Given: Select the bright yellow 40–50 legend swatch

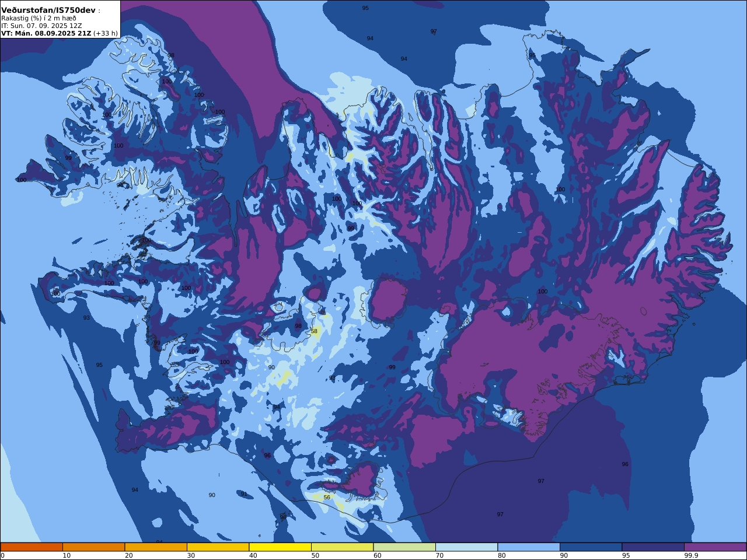Looking at the screenshot, I should (x=280, y=547).
